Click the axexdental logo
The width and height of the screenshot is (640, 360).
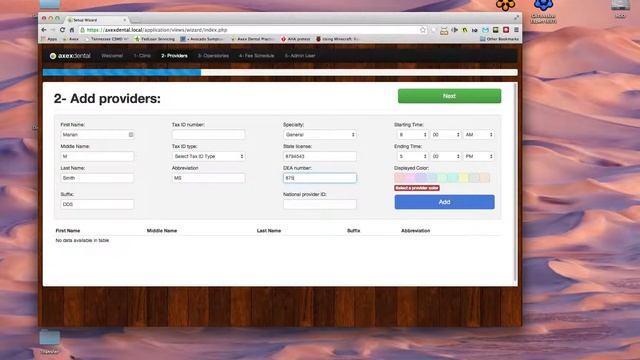(x=70, y=56)
